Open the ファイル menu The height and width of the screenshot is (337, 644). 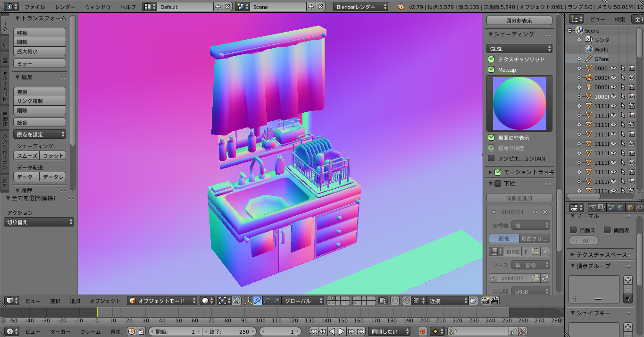35,7
